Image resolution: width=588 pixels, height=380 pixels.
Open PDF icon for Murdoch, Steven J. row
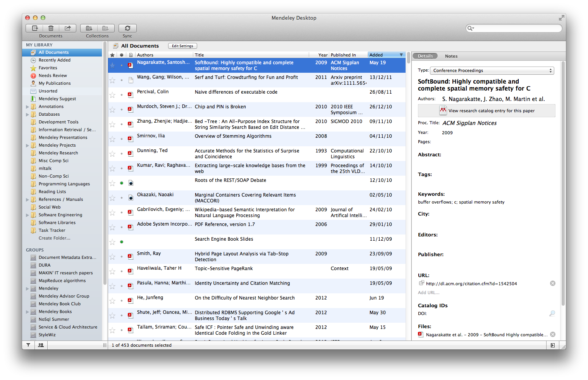(131, 110)
